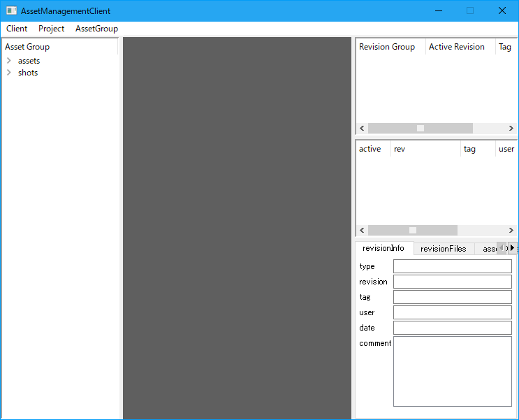Expand the shots tree node

point(9,73)
